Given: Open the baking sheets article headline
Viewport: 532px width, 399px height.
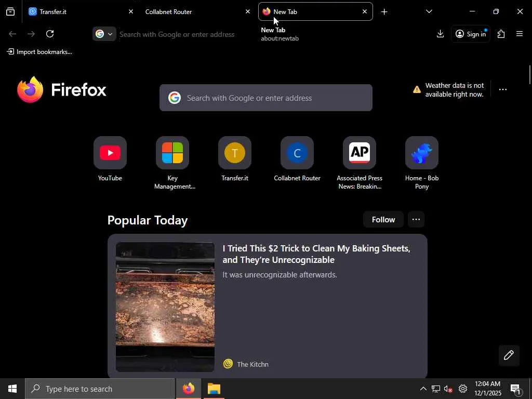Looking at the screenshot, I should (x=316, y=254).
